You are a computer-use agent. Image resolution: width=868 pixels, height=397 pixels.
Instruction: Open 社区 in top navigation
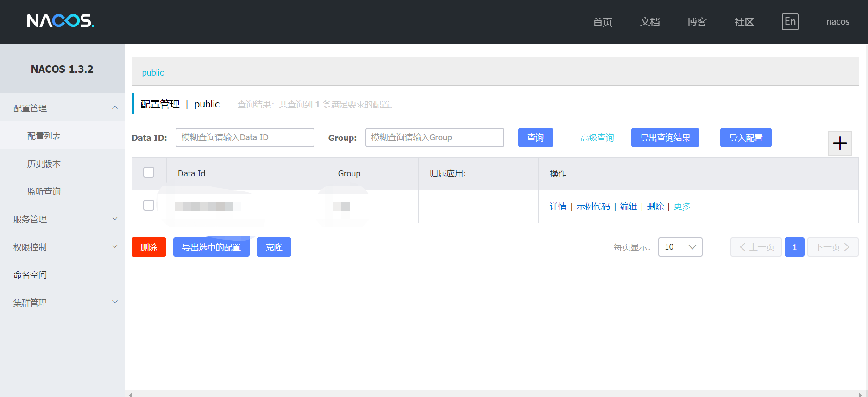pyautogui.click(x=744, y=22)
